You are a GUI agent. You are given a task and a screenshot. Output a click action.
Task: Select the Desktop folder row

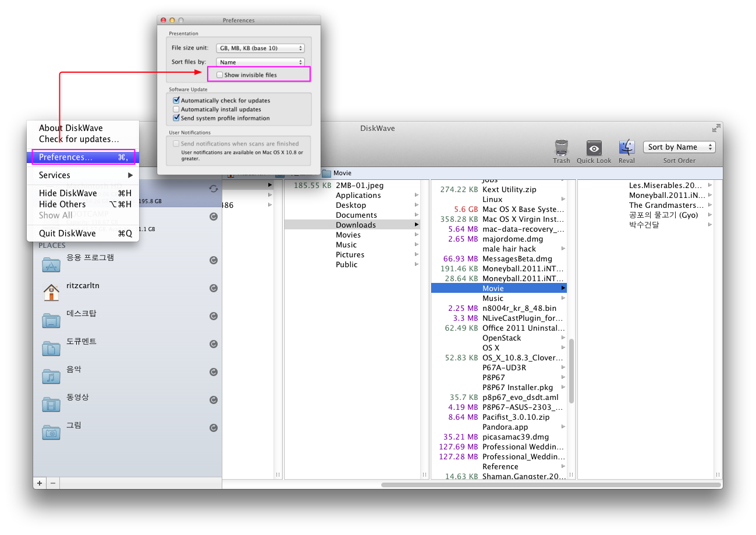(353, 206)
